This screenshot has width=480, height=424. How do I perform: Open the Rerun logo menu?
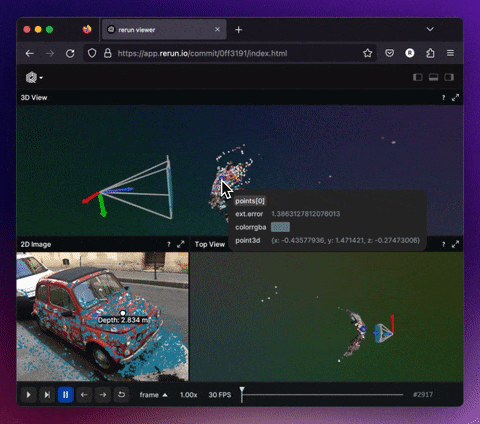34,78
